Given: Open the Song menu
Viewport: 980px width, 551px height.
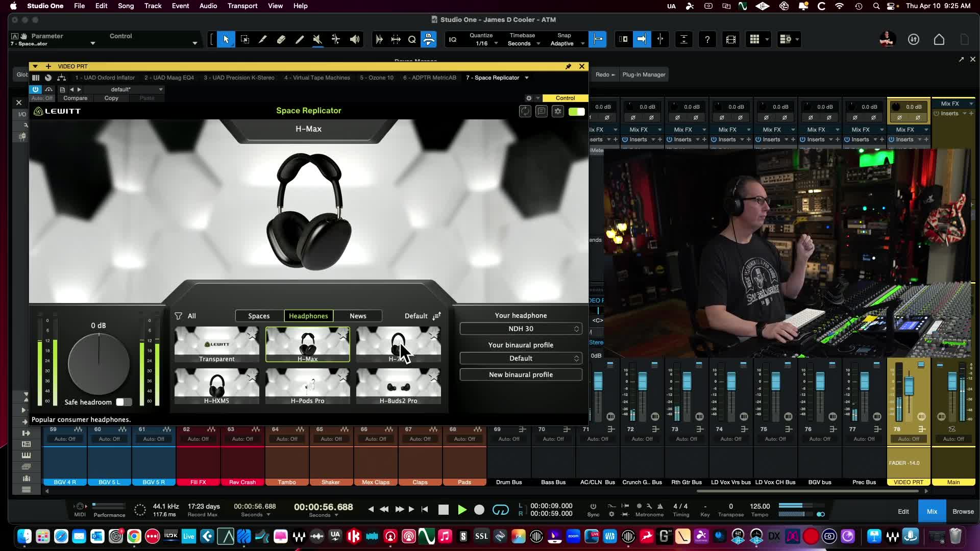Looking at the screenshot, I should point(126,6).
